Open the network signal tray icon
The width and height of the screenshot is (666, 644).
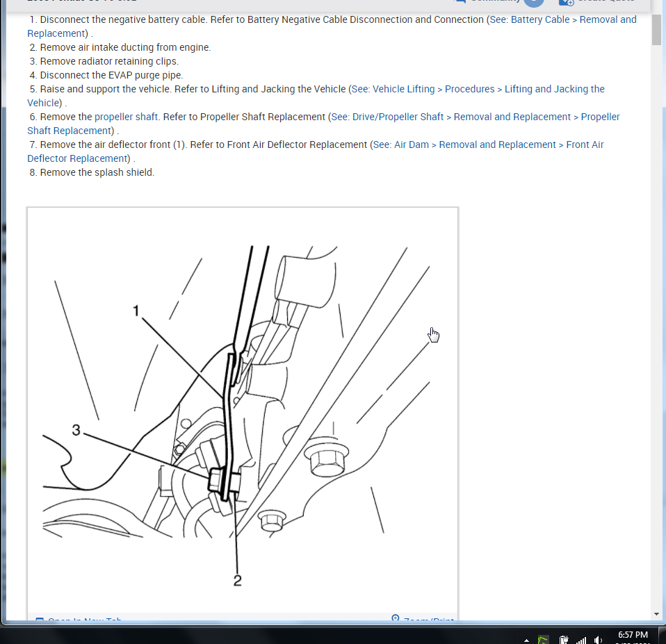[x=581, y=641]
